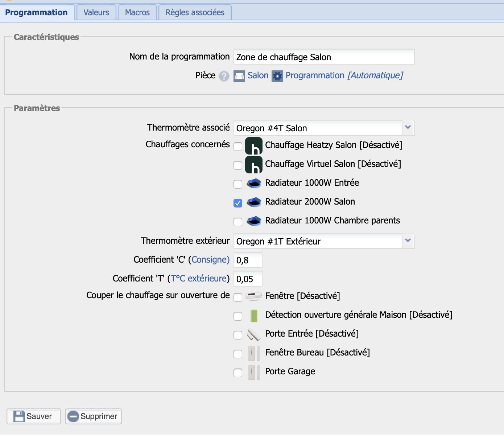Click the gear icon before Programmation [Automatique]

click(277, 76)
